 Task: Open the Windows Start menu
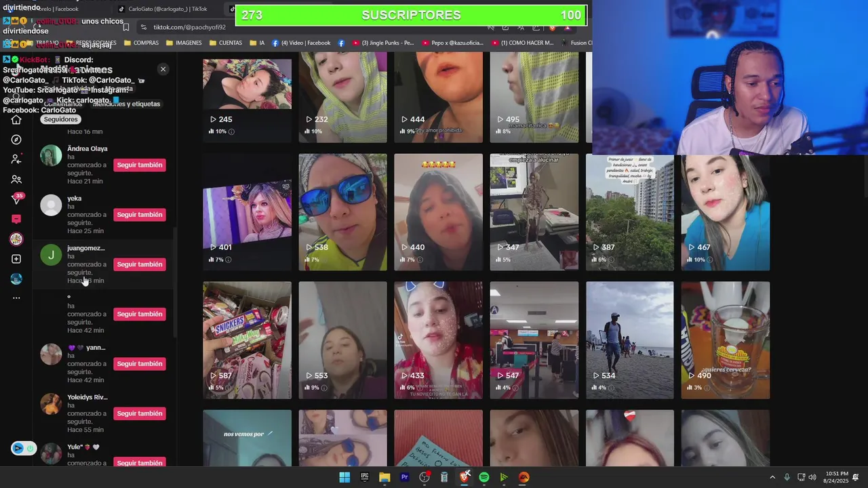tap(344, 477)
